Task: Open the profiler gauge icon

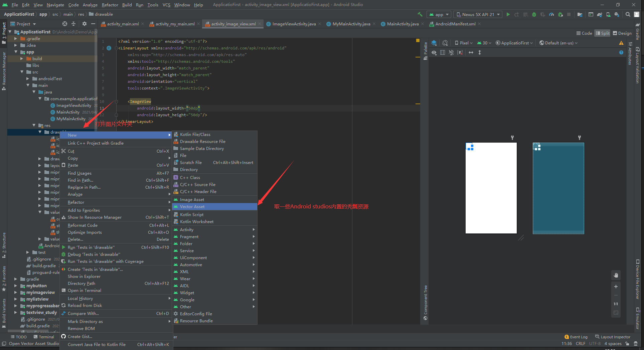Action: 551,14
